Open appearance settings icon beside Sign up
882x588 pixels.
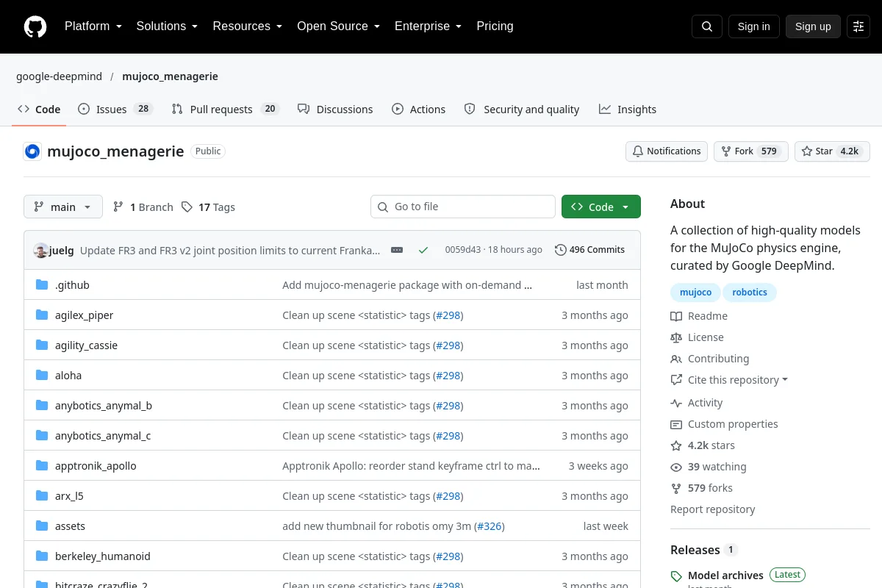[858, 26]
